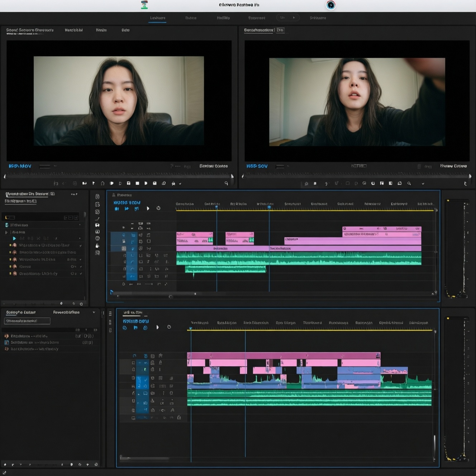The height and width of the screenshot is (476, 476).
Task: Click the blue flag icon in the lower timeline header
Action: (135, 328)
